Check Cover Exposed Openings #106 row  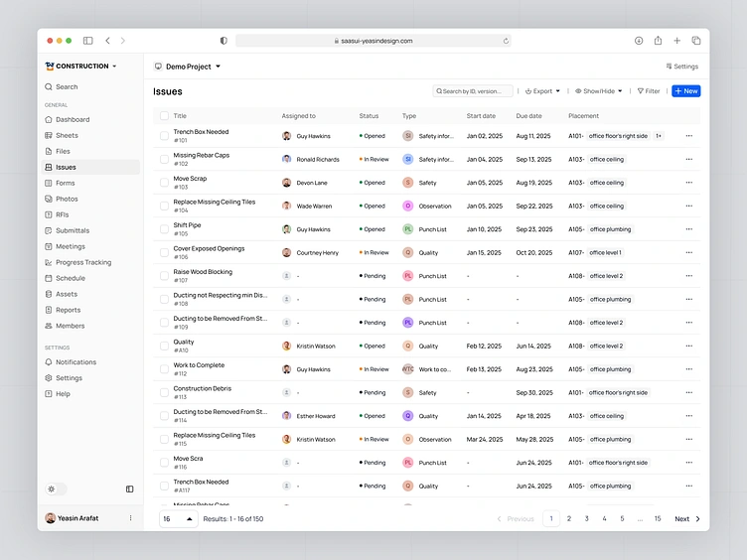[x=164, y=252]
